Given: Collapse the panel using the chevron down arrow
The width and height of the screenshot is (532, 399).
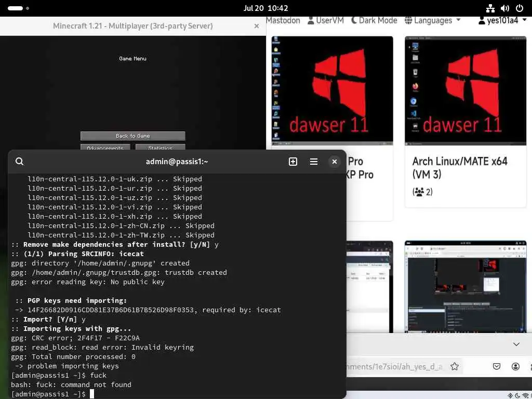Looking at the screenshot, I should pos(516,344).
